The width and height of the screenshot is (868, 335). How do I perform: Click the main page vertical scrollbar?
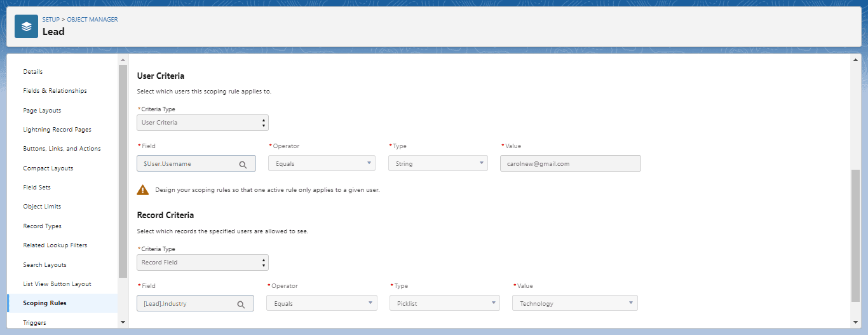pyautogui.click(x=855, y=235)
